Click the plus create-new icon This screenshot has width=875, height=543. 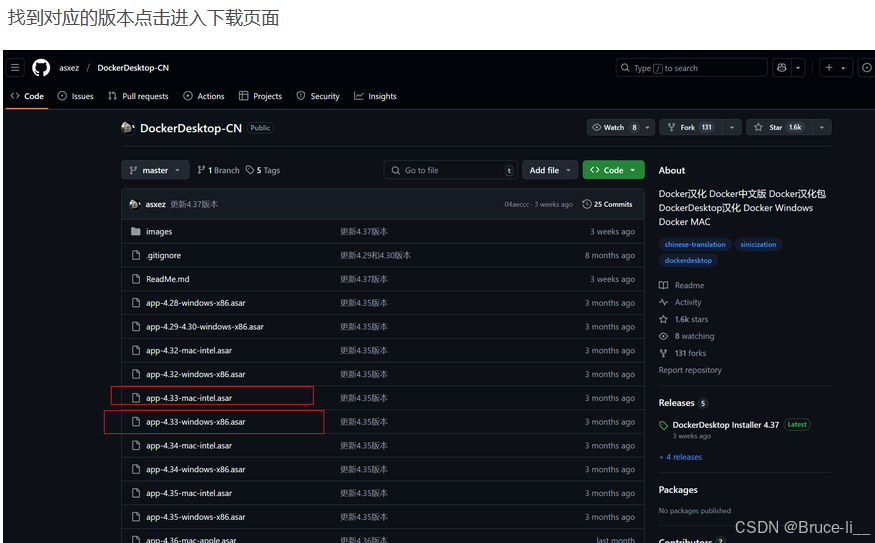tap(829, 68)
